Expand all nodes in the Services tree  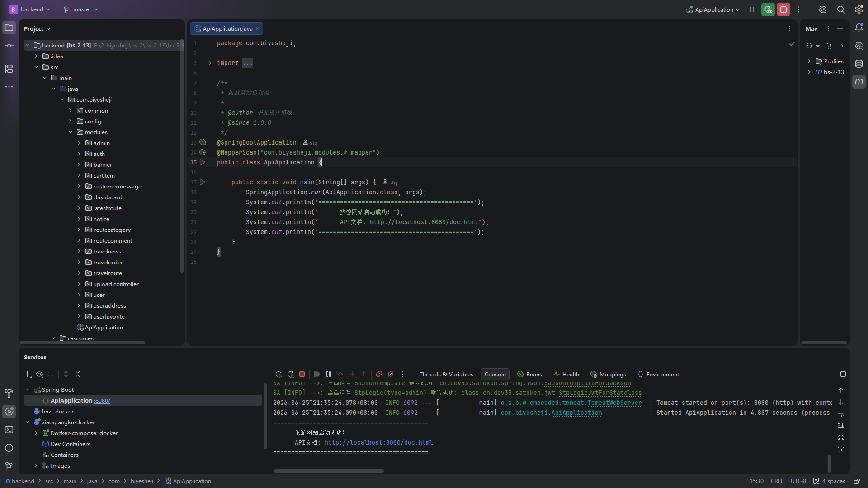(66, 374)
